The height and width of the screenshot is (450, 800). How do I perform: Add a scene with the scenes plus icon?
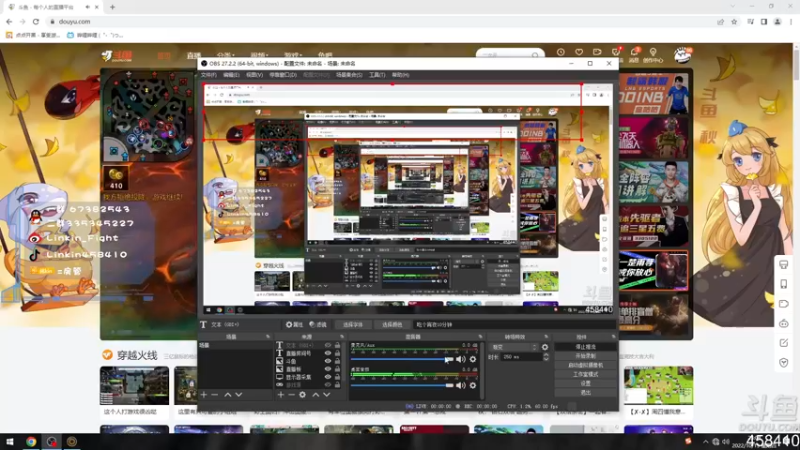(204, 395)
